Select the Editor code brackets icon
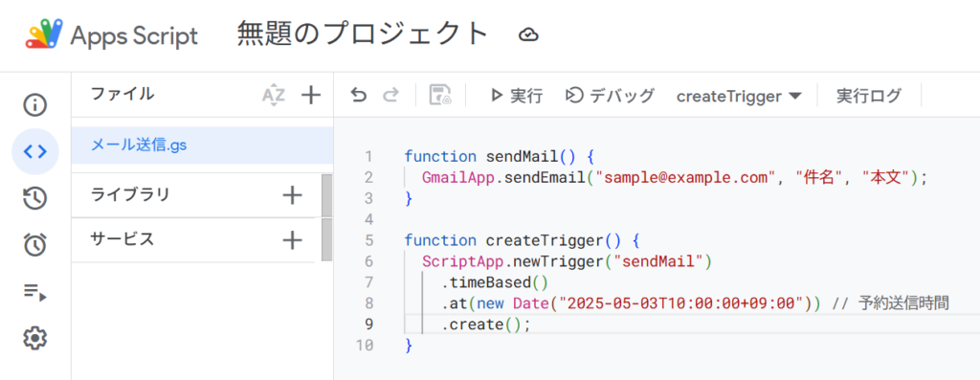The image size is (980, 380). pos(35,151)
